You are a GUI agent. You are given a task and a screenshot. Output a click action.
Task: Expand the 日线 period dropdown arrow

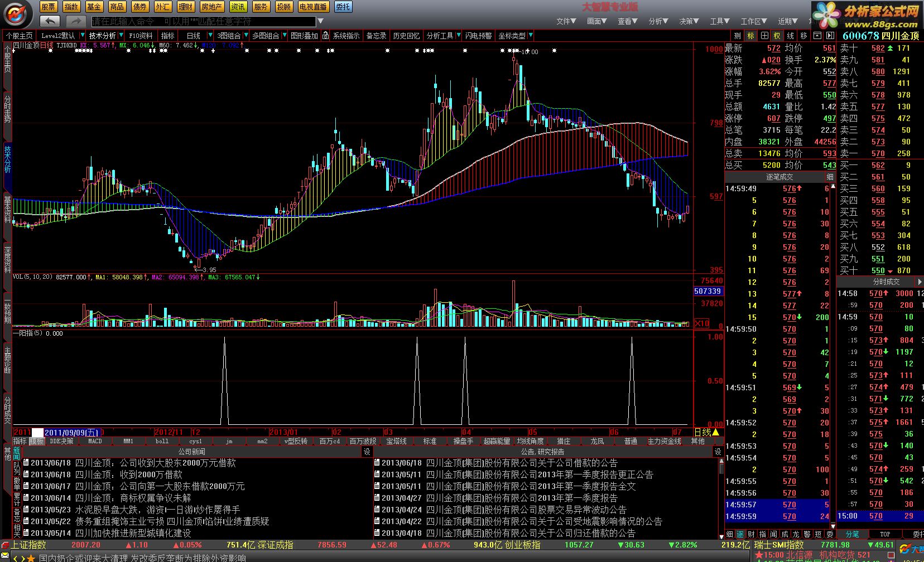click(210, 36)
